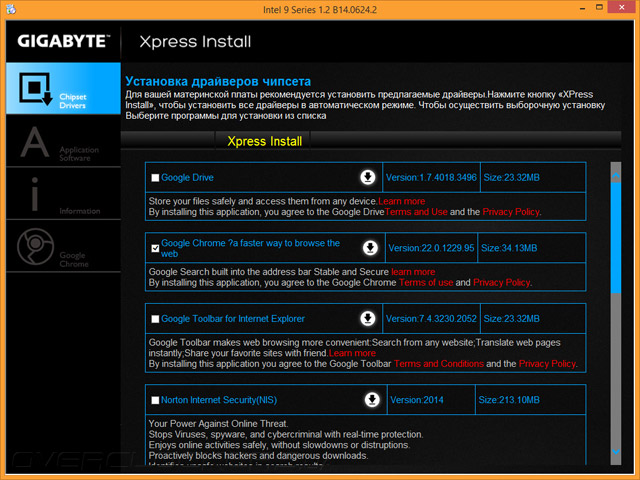
Task: Click the scrollbar down arrow
Action: pyautogui.click(x=616, y=451)
